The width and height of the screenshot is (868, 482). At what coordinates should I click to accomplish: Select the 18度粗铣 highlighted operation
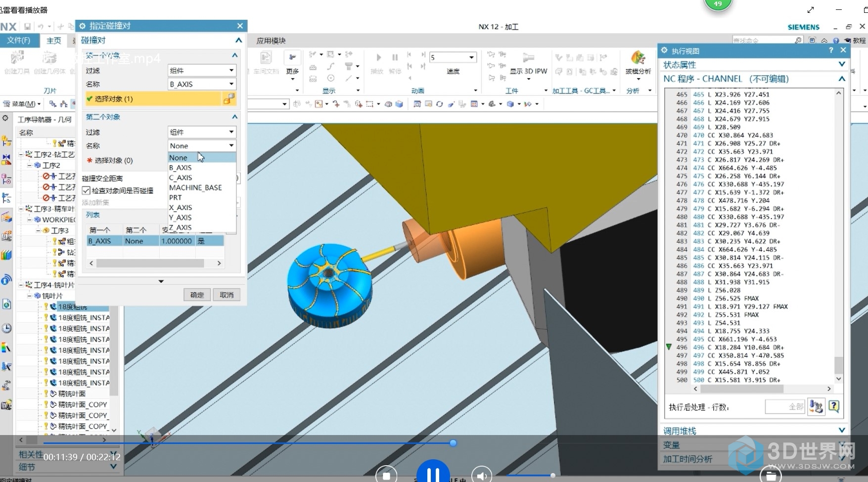73,307
